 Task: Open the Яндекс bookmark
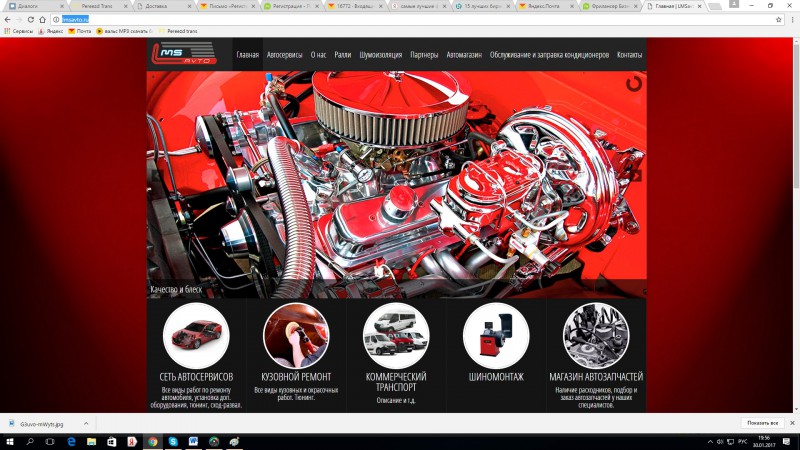click(x=51, y=31)
